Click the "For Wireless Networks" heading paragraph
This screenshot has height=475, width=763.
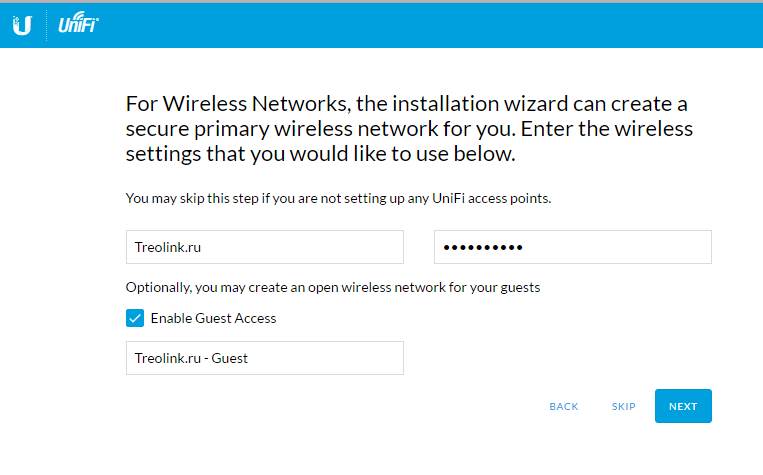coord(409,129)
